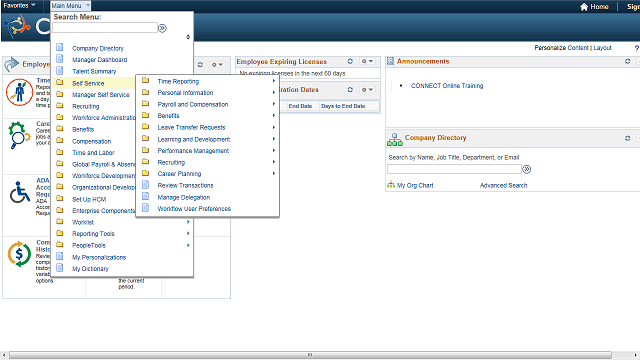Image resolution: width=640 pixels, height=360 pixels.
Task: Select Workflow User Preferences menu item
Action: click(x=194, y=209)
